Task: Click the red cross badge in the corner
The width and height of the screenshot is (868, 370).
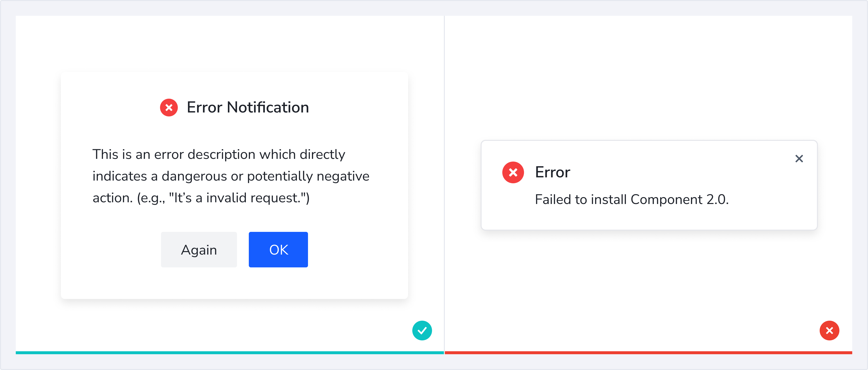Action: 829,331
